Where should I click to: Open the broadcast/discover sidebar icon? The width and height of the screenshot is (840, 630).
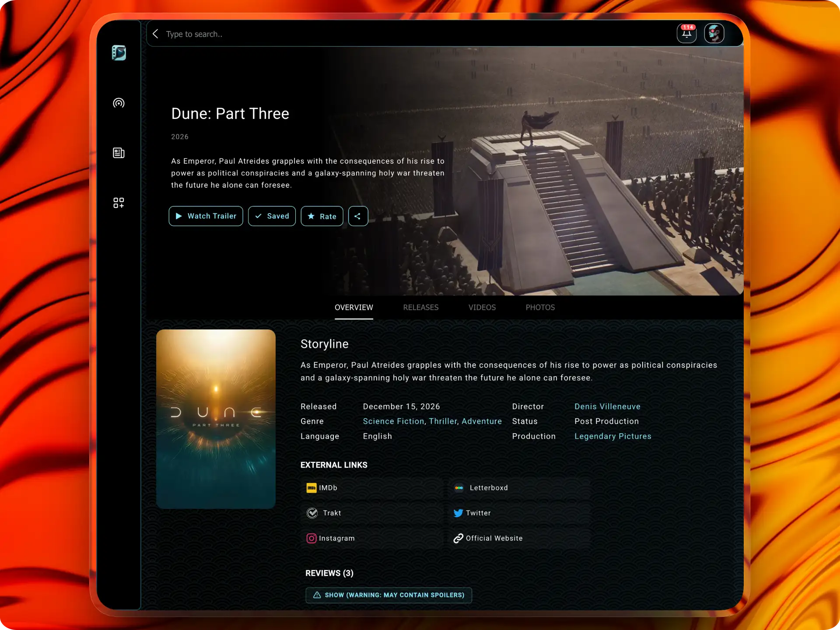point(119,103)
